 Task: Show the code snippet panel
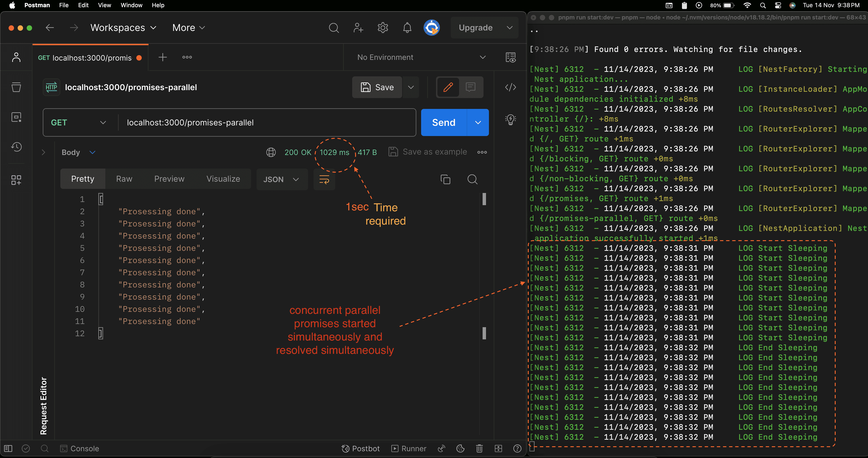point(510,87)
